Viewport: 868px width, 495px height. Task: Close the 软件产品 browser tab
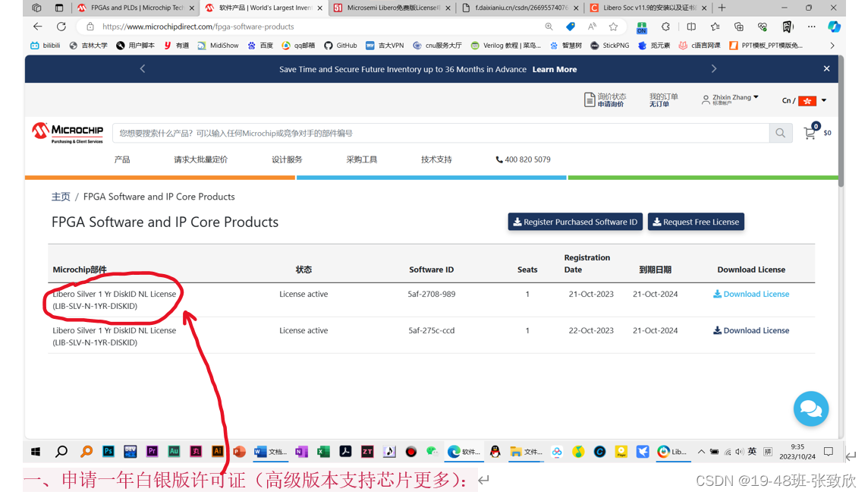(x=320, y=8)
